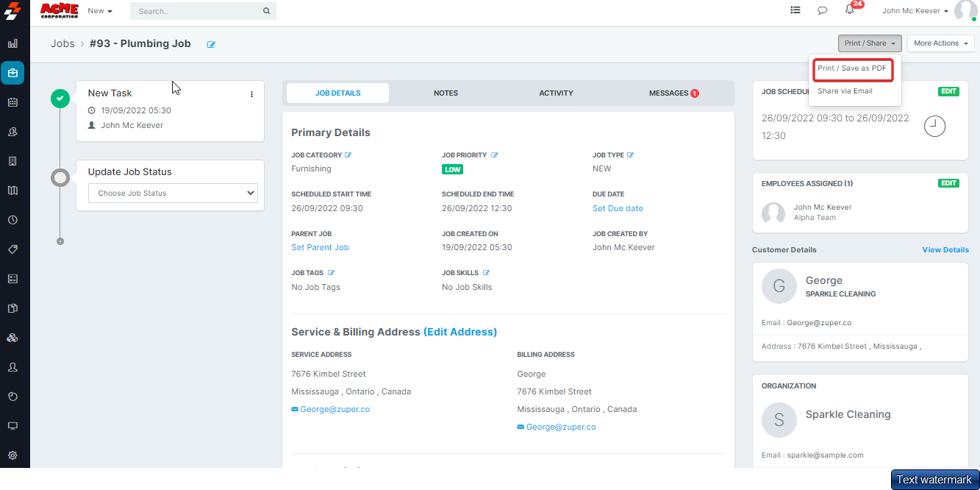The width and height of the screenshot is (980, 490).
Task: Click the three-dot menu on New Task card
Action: click(x=251, y=94)
